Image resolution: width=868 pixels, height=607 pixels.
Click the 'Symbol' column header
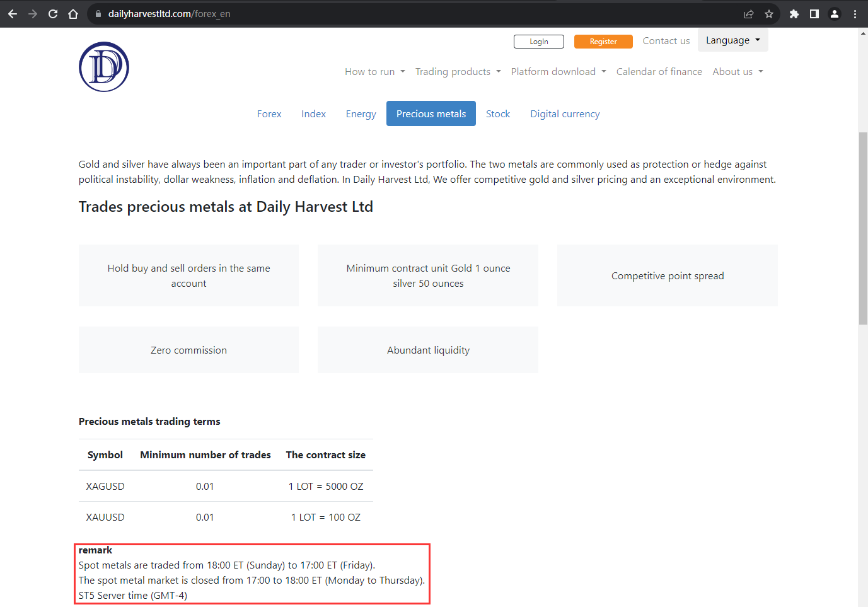[105, 454]
